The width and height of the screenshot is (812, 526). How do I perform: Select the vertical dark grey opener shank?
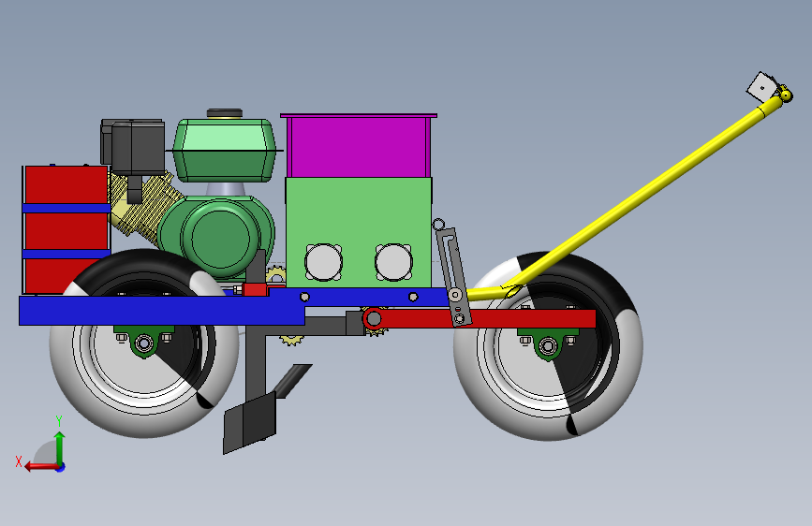(x=256, y=362)
